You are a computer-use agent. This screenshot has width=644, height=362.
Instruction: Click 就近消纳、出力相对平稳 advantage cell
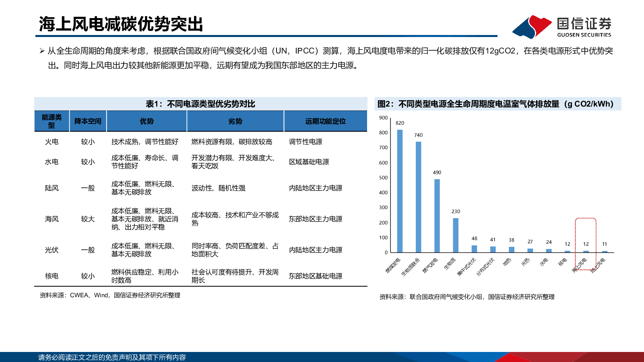[145, 219]
